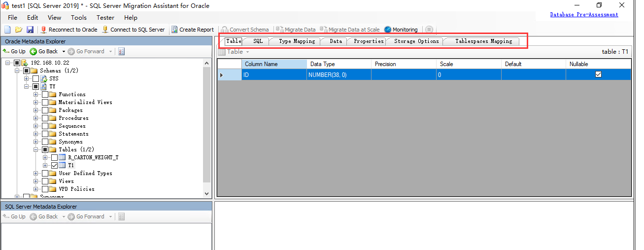Click Migrate Data in the toolbar
Image resolution: width=644 pixels, height=250 pixels.
coord(296,30)
